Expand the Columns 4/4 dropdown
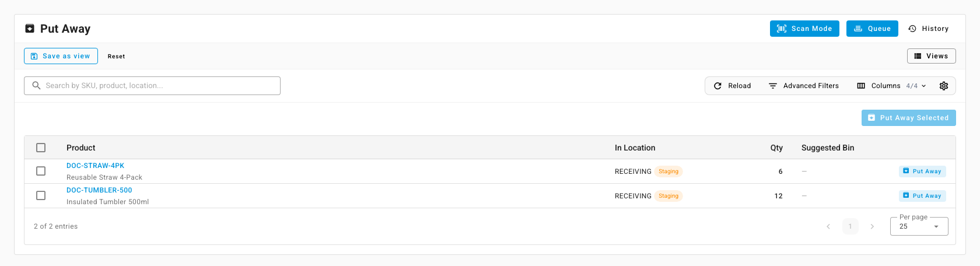This screenshot has width=980, height=266. (x=891, y=86)
